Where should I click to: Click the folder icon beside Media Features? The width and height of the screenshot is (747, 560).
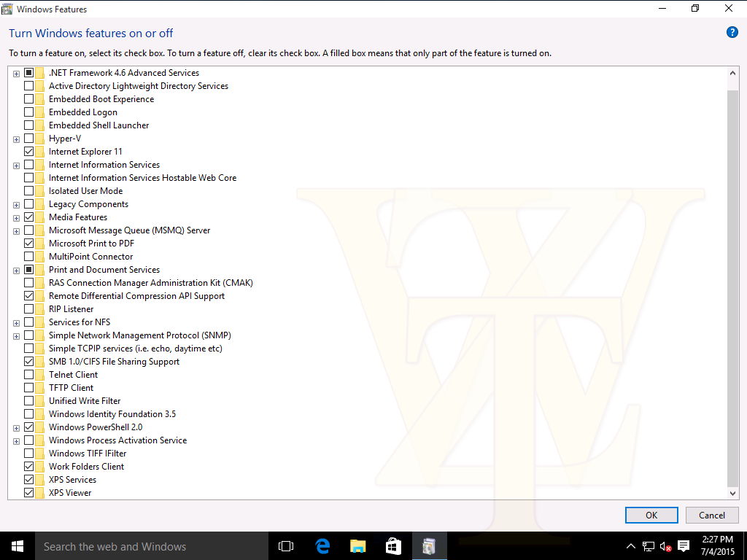pos(39,217)
